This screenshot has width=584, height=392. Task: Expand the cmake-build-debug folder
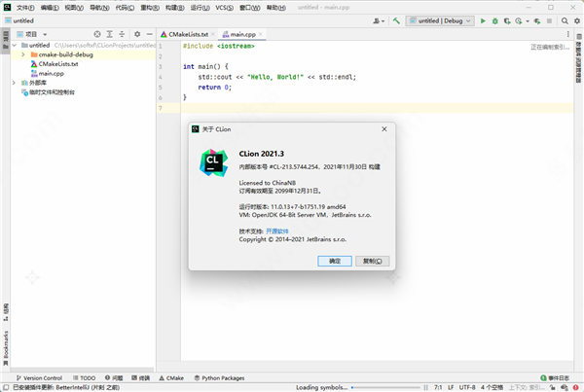(22, 54)
